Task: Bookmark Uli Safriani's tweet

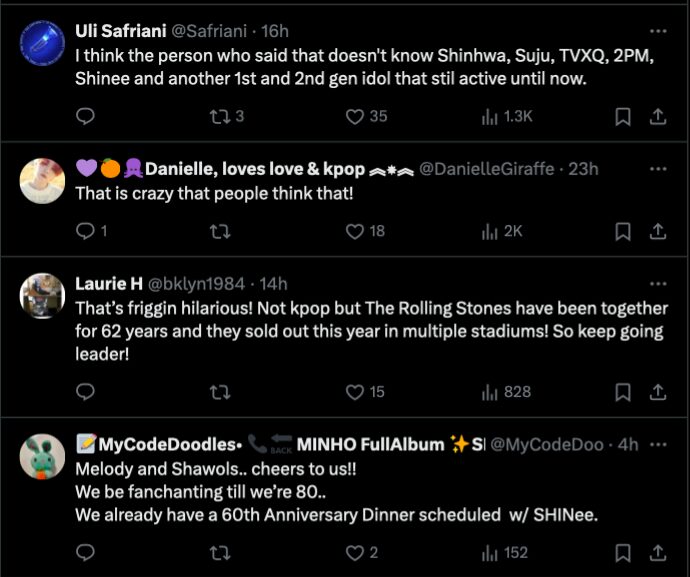Action: pyautogui.click(x=622, y=117)
